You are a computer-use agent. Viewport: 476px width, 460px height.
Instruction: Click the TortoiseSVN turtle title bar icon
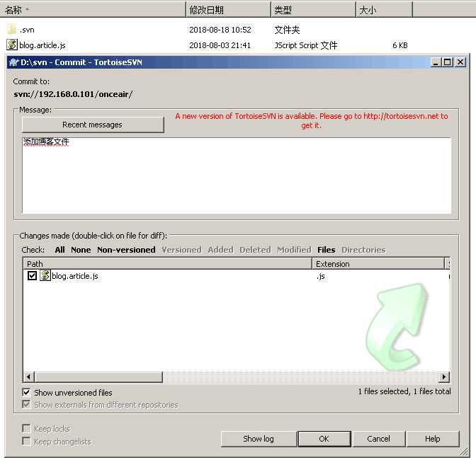pos(13,62)
